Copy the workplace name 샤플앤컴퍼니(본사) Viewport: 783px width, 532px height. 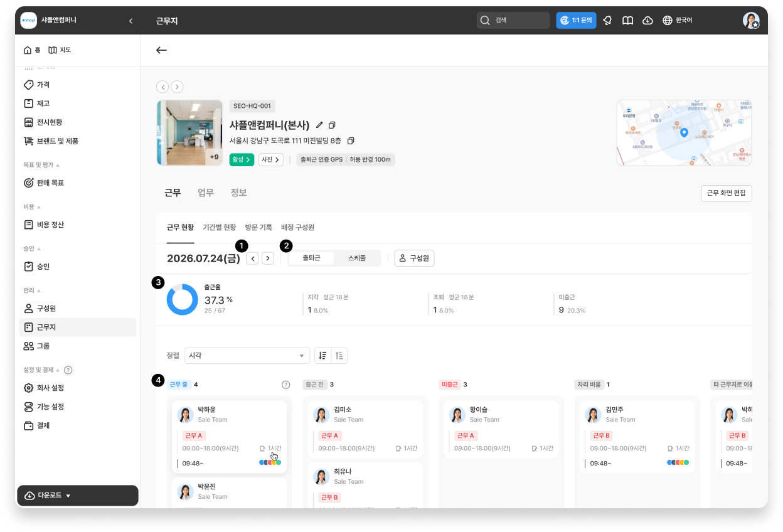click(333, 125)
